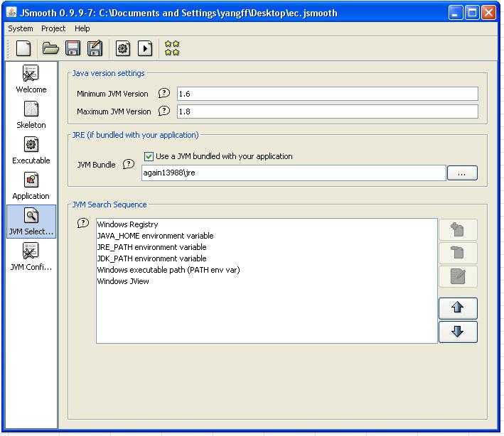Open the Project menu
The image size is (504, 436).
tap(53, 28)
